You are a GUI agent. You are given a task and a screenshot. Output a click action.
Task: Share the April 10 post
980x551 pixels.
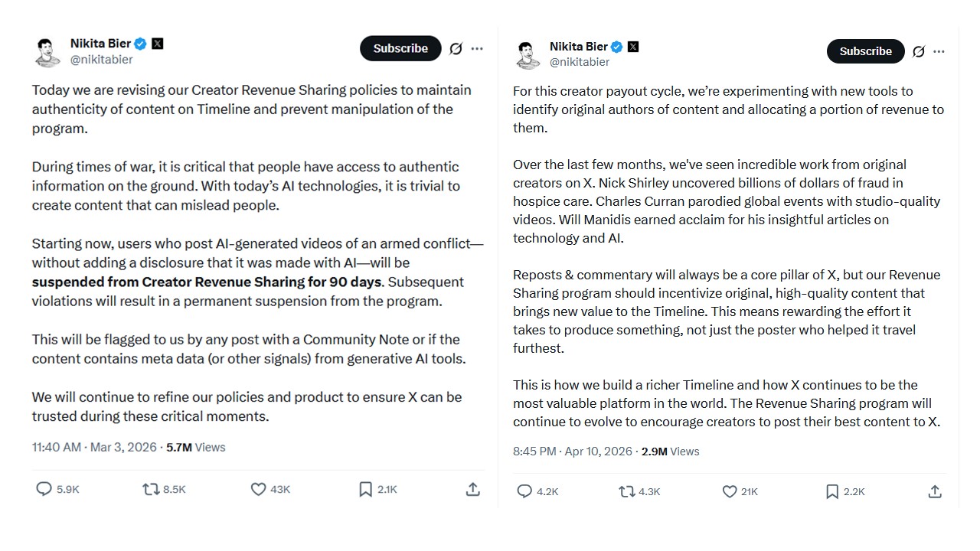934,491
